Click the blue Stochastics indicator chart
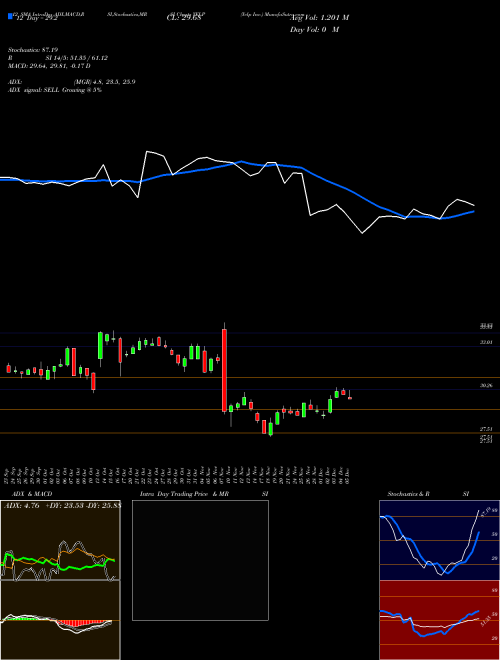Viewport: 500px width, 660px height. 439,540
